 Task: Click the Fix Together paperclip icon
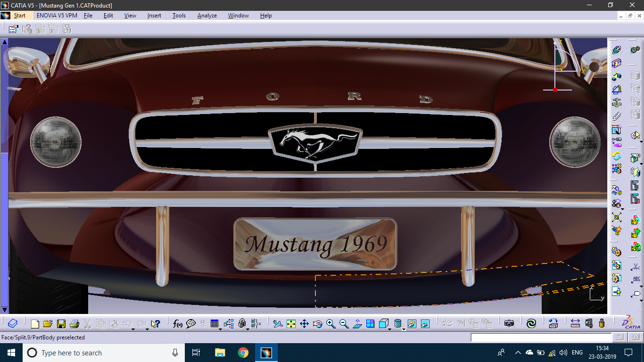click(617, 115)
